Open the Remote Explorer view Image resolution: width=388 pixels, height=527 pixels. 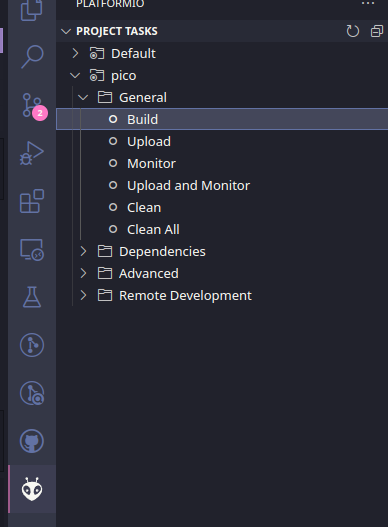click(x=32, y=249)
